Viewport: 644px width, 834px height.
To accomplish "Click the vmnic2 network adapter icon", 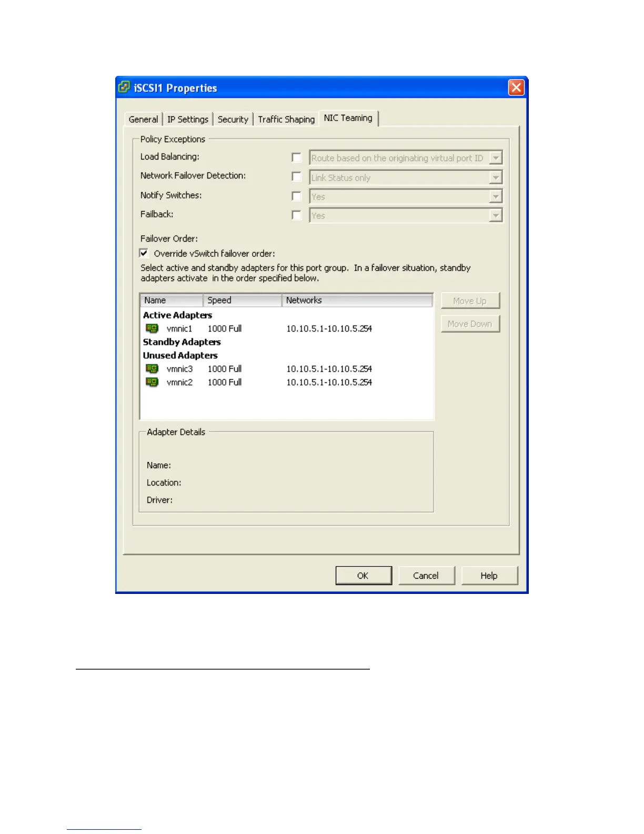I will pos(152,382).
